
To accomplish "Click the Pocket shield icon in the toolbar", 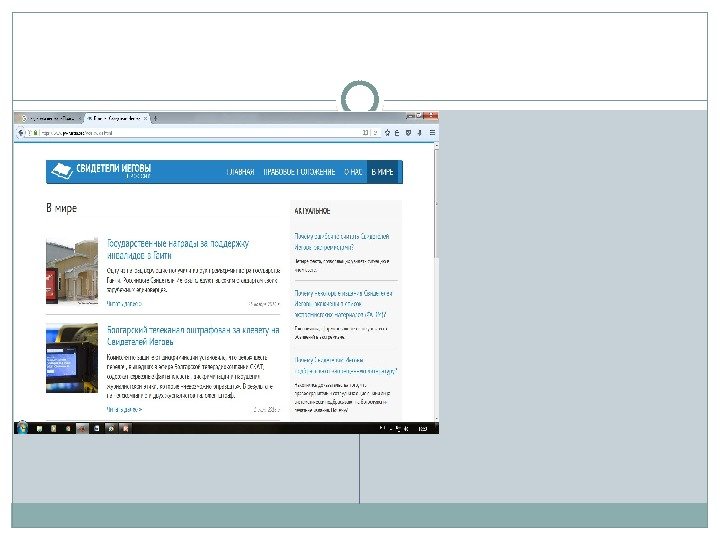I will (408, 133).
